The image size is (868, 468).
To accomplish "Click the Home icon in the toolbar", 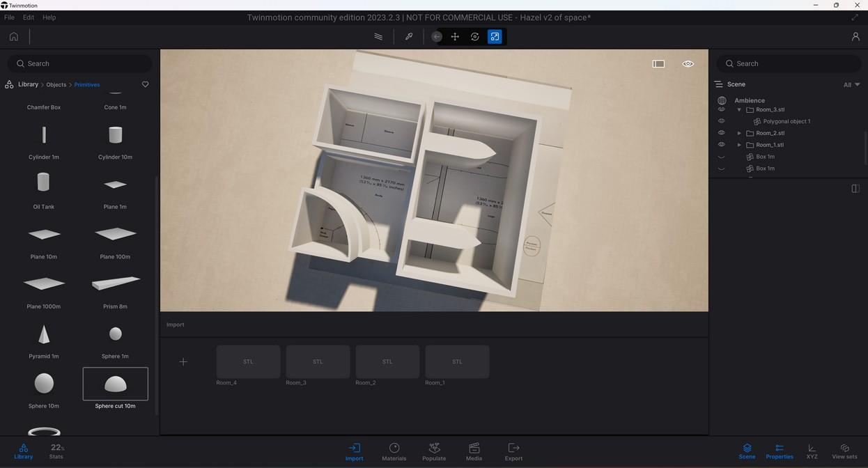I will [x=14, y=37].
